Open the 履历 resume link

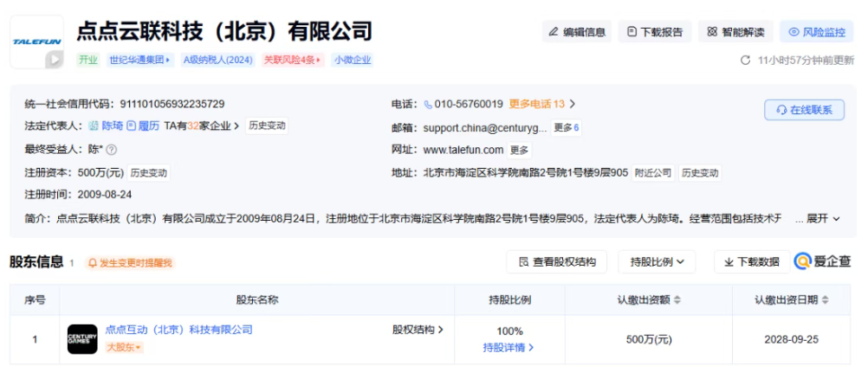point(144,125)
